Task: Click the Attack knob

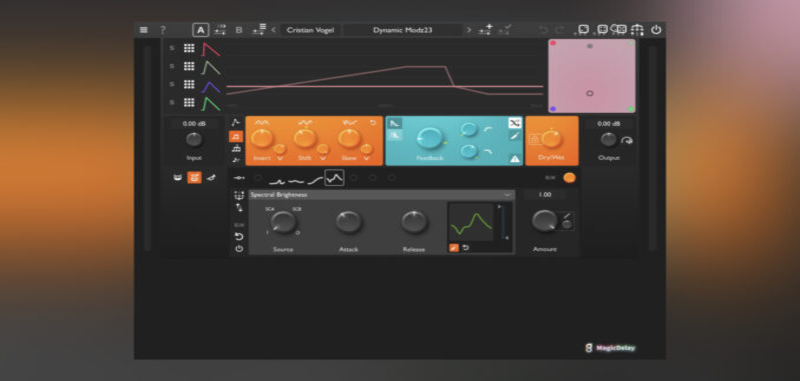Action: click(348, 222)
